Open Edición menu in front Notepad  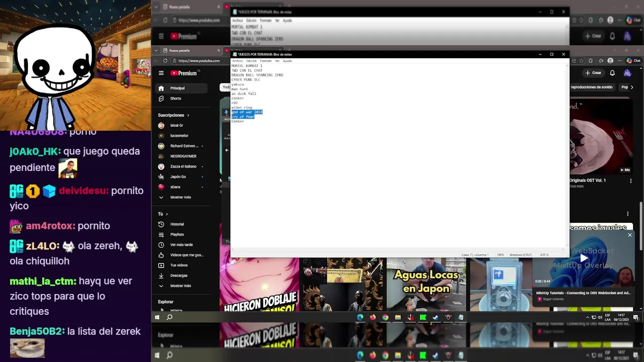pyautogui.click(x=251, y=61)
